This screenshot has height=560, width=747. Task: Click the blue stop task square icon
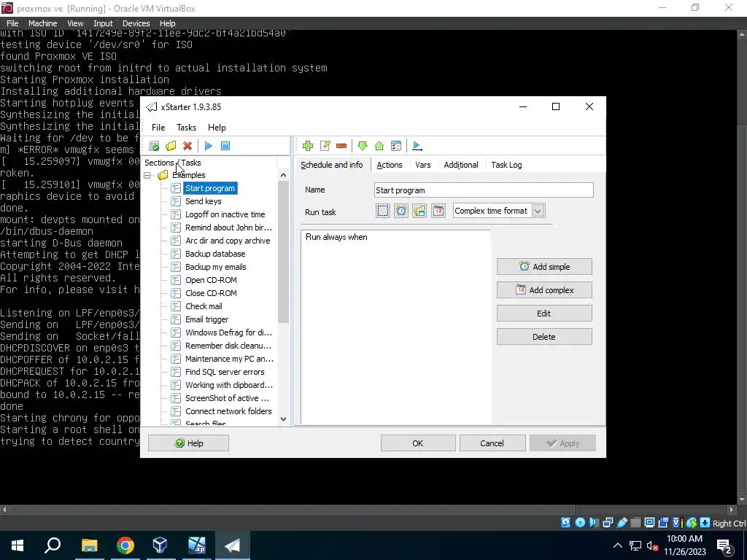pyautogui.click(x=225, y=146)
